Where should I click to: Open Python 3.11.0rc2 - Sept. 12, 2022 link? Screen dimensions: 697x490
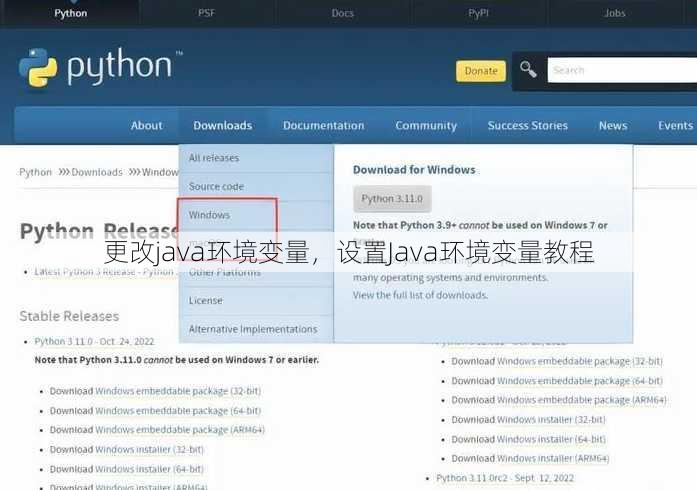[x=505, y=478]
